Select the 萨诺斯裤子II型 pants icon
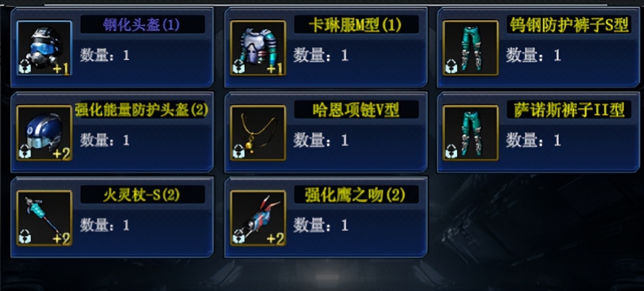This screenshot has height=291, width=644. pyautogui.click(x=471, y=133)
